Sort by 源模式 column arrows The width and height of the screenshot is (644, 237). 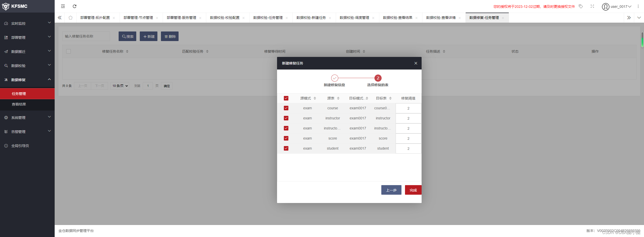click(x=315, y=98)
